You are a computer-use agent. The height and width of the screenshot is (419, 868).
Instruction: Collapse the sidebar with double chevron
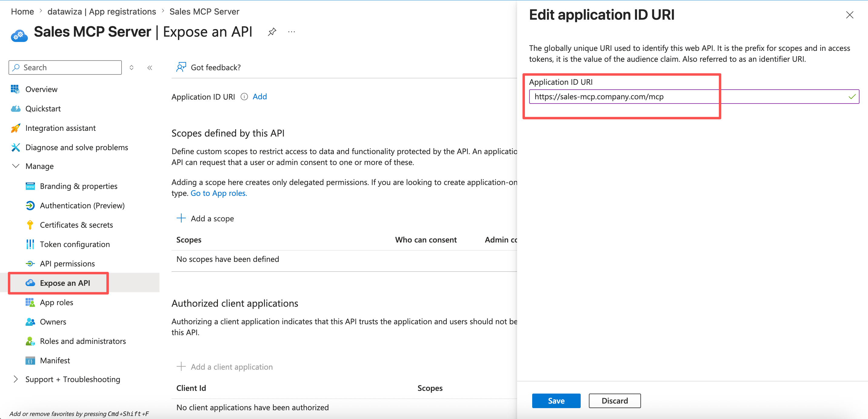150,68
